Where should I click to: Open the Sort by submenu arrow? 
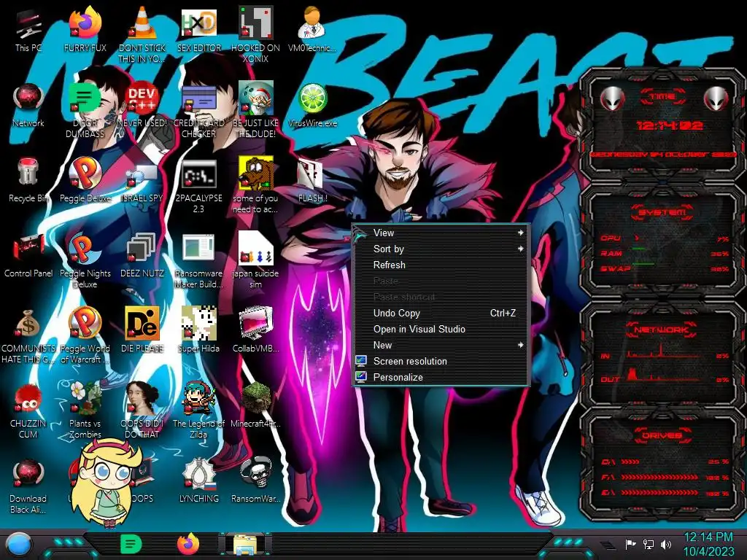point(521,249)
